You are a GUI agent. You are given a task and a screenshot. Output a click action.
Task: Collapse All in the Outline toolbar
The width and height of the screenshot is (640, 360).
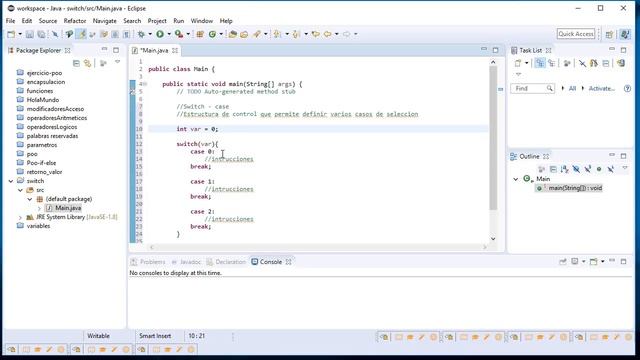(x=553, y=169)
